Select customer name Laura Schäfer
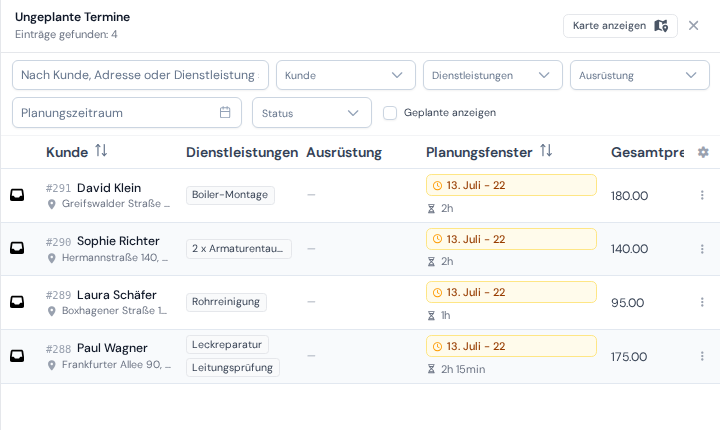 117,294
